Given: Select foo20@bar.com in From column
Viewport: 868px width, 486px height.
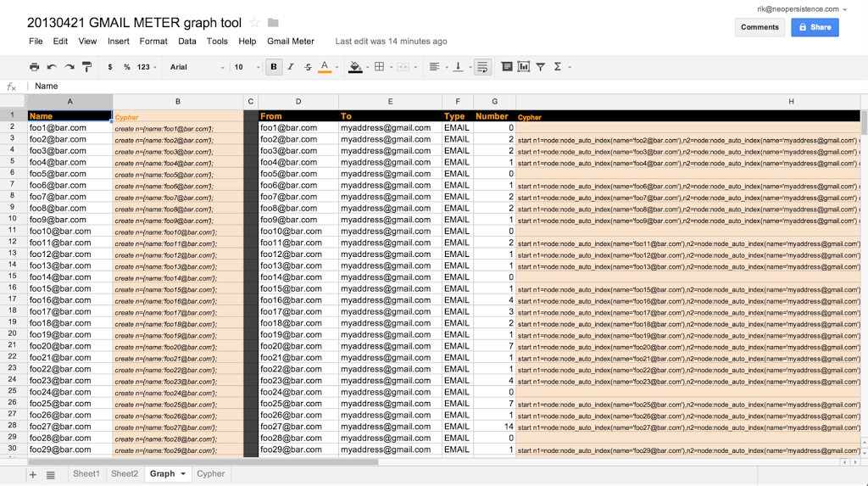Looking at the screenshot, I should tap(298, 346).
